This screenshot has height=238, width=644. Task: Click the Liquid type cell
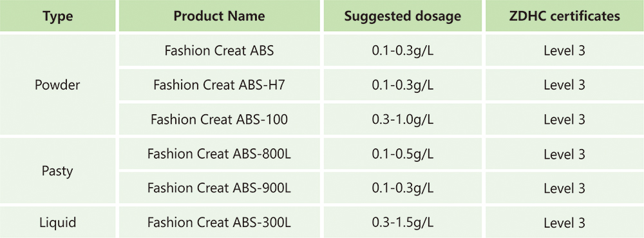click(58, 223)
